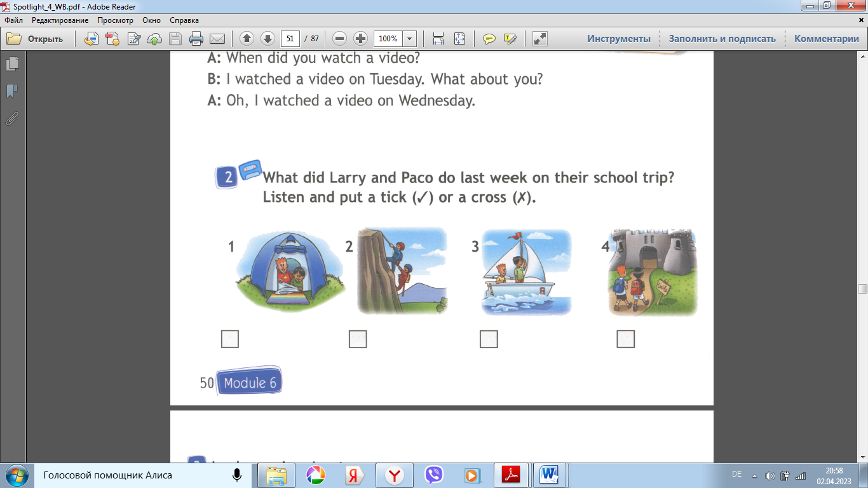Click the create PDF online icon

pos(92,39)
